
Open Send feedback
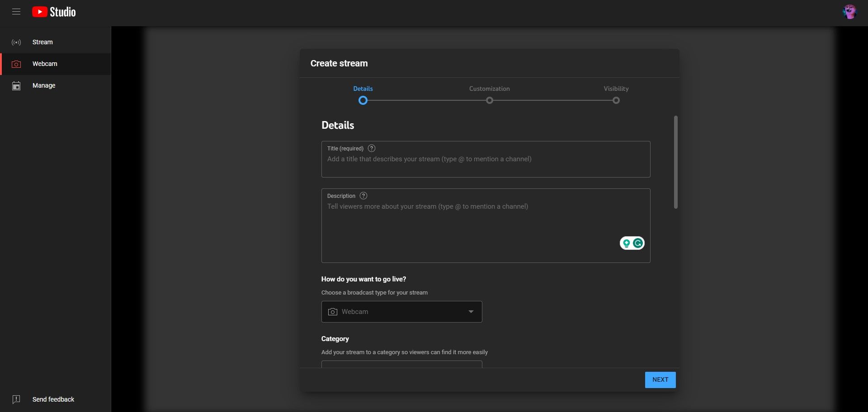coord(53,399)
